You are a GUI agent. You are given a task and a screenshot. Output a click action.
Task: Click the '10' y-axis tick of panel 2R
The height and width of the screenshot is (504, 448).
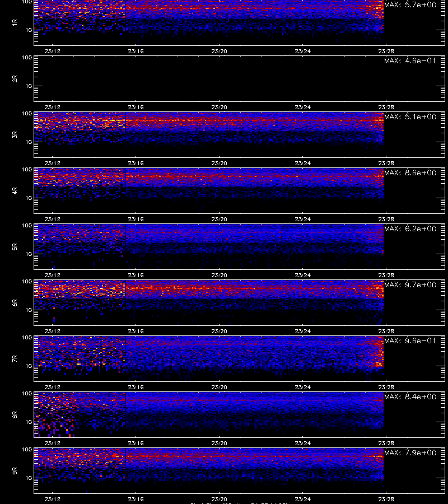29,86
